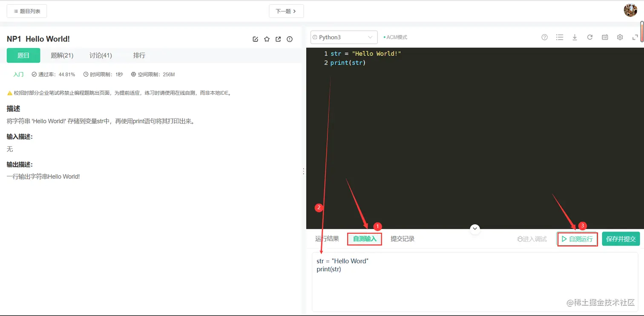Click the NP1 Hello World! title
Screen dimensions: 644x316
(38, 39)
